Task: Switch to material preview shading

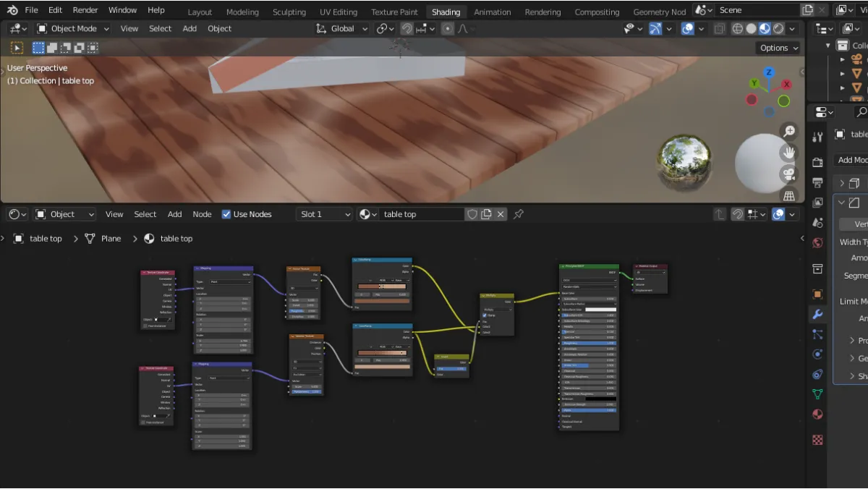Action: pos(765,28)
